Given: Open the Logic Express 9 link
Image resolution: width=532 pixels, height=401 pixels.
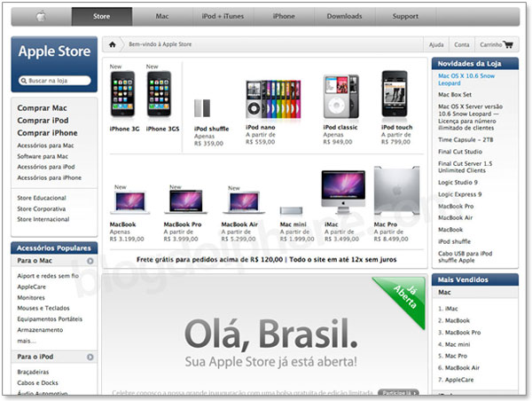Looking at the screenshot, I should 459,194.
